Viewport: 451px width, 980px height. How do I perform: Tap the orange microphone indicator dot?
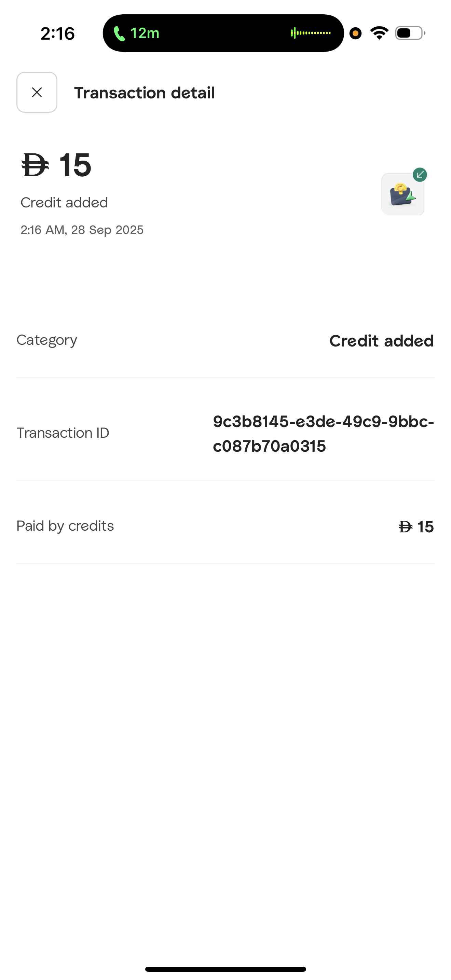pos(356,33)
